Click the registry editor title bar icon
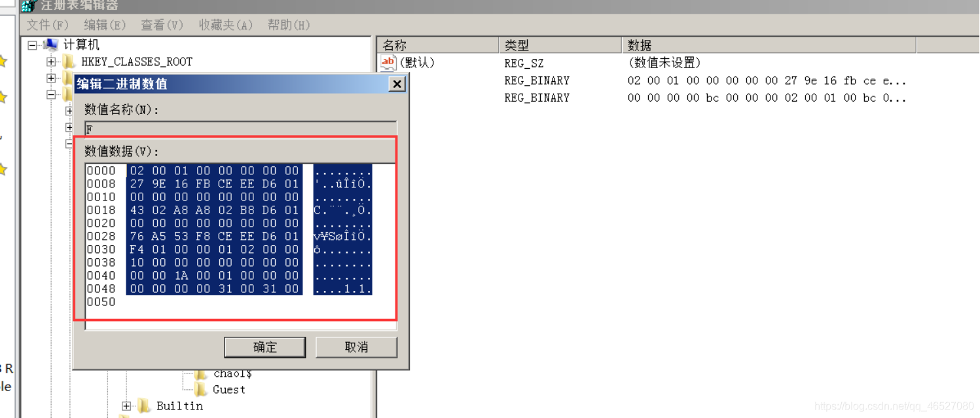The height and width of the screenshot is (418, 980). tap(28, 5)
